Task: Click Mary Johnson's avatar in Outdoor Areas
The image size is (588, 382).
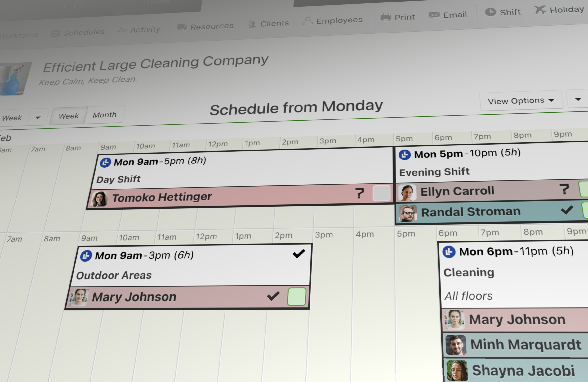Action: [79, 297]
